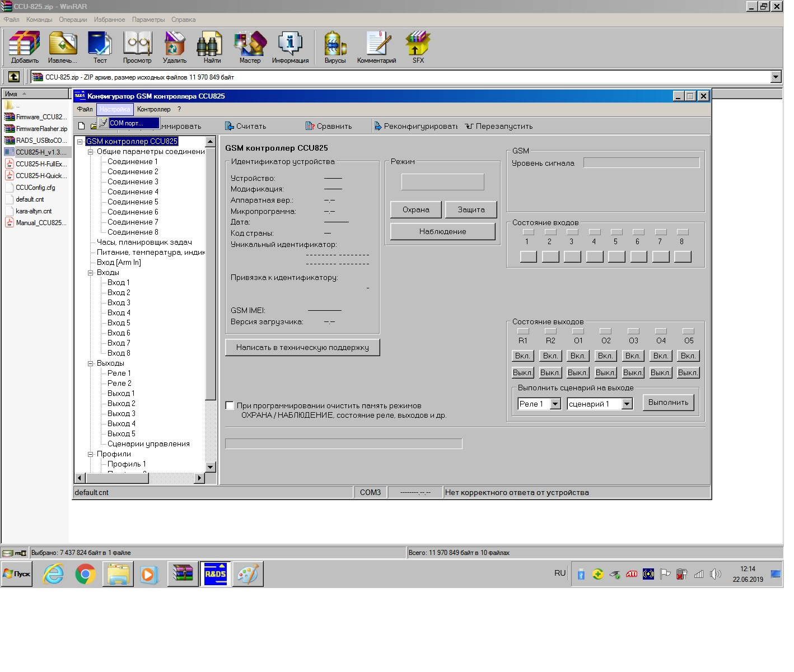This screenshot has width=794, height=672.
Task: Collapse the GSM контроллер CCU825 tree root
Action: click(x=80, y=142)
